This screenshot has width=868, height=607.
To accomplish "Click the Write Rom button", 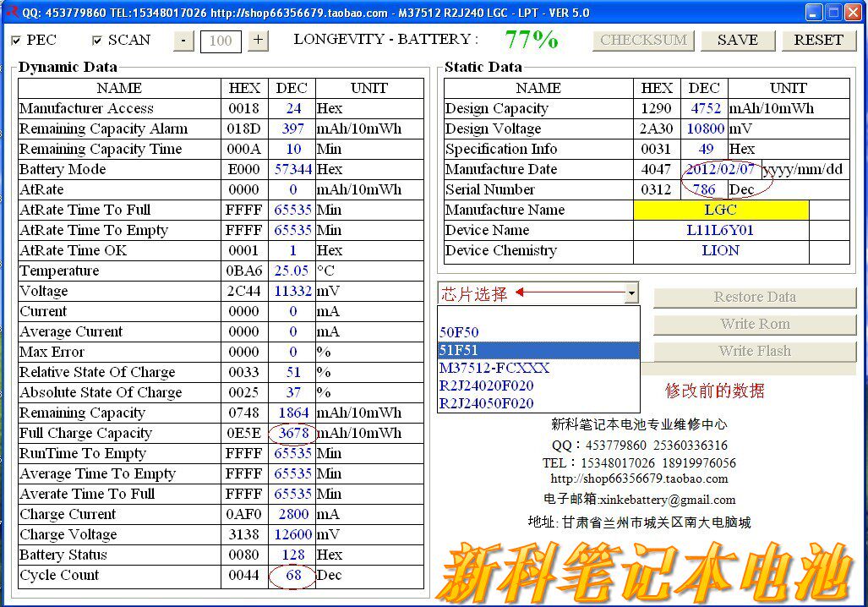I will point(754,324).
